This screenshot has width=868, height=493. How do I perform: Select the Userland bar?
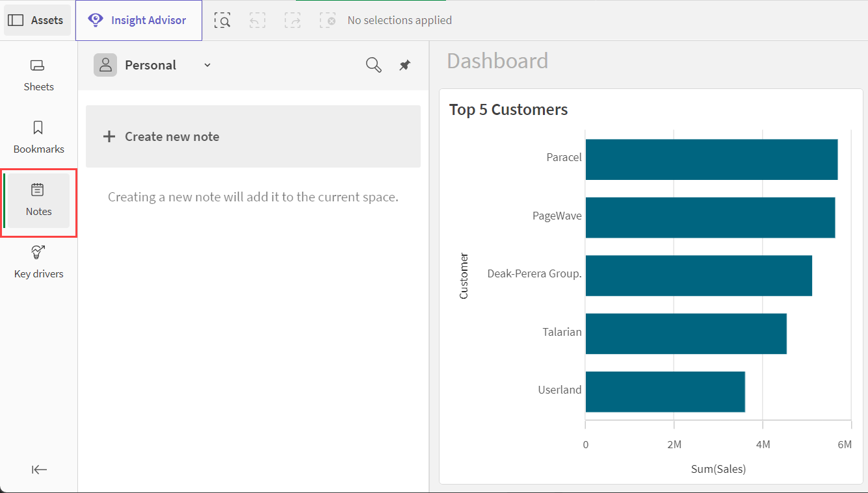coord(665,392)
